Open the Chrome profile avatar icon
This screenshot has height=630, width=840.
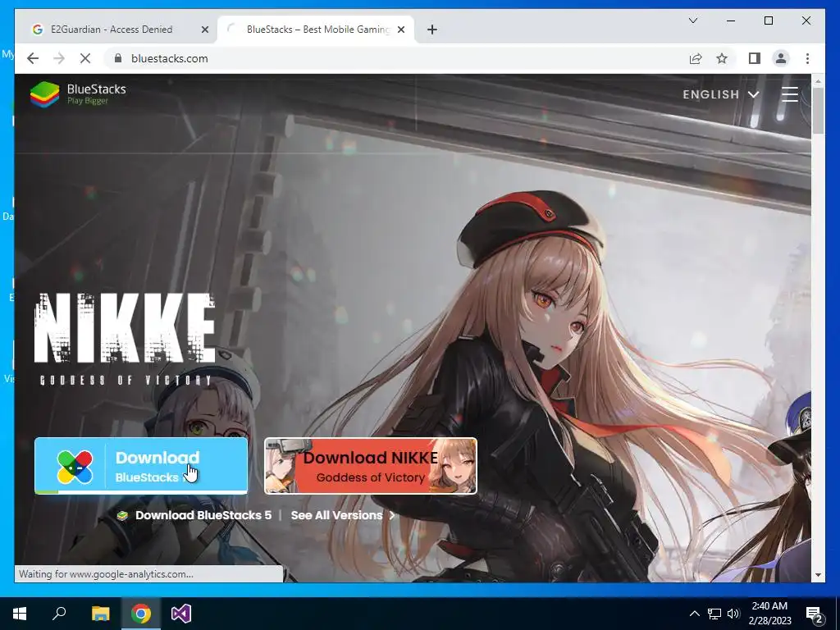pos(781,58)
